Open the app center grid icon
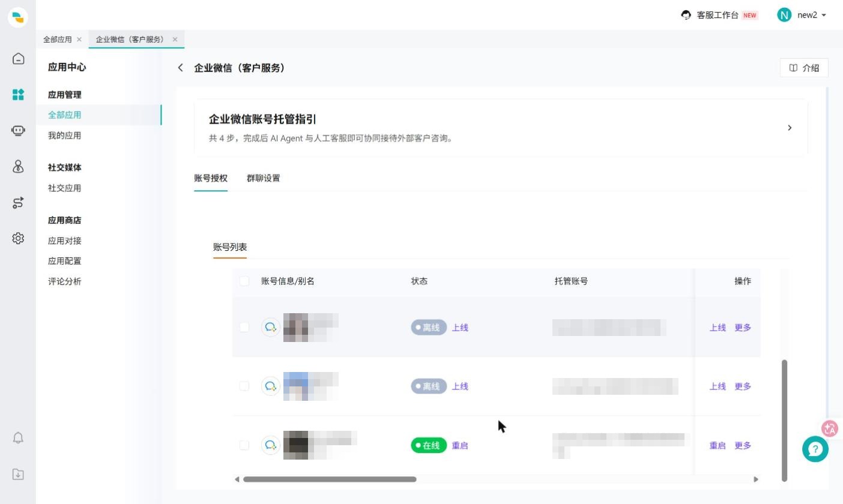Screen dimensions: 843x504 [x=18, y=95]
